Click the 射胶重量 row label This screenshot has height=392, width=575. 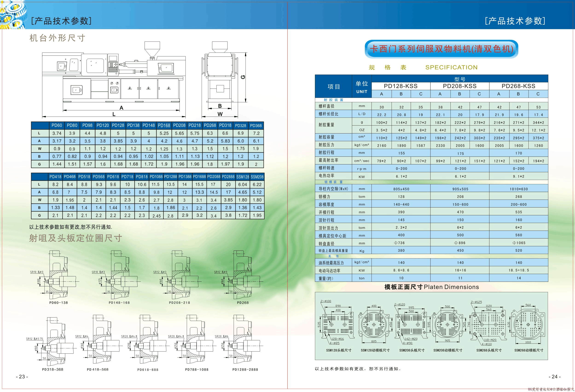tap(326, 125)
